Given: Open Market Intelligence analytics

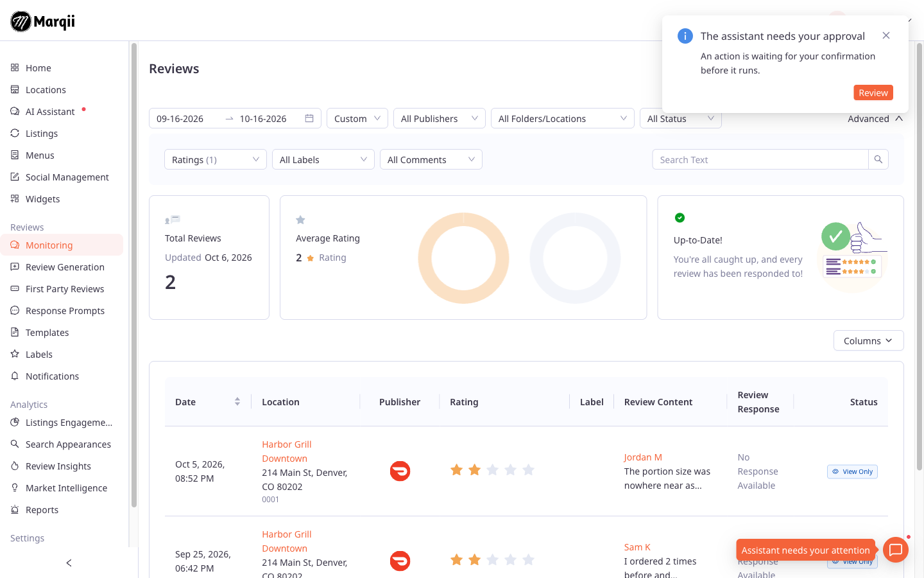Looking at the screenshot, I should pos(66,488).
